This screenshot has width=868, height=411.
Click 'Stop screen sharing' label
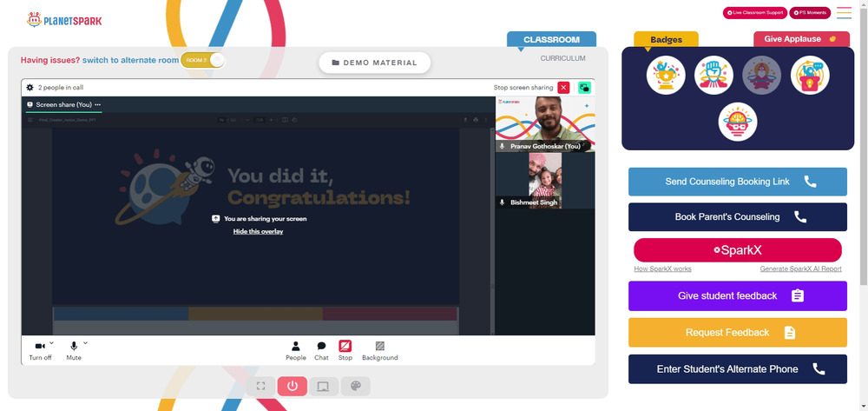click(523, 88)
